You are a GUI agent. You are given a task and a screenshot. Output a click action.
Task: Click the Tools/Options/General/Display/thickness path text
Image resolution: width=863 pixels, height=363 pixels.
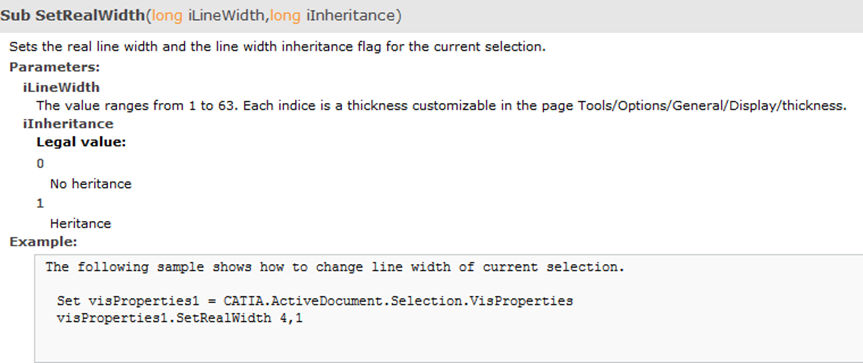click(712, 105)
